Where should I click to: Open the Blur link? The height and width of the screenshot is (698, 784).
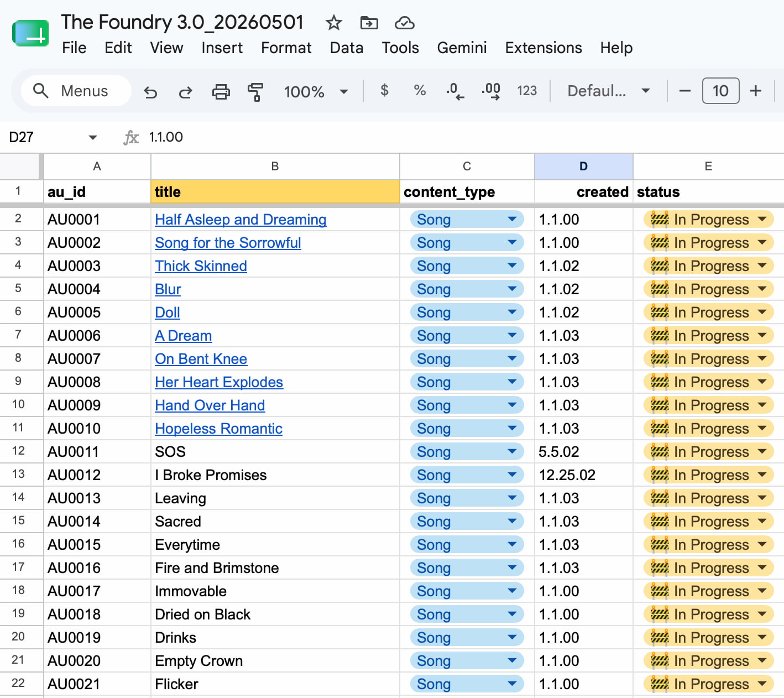168,289
